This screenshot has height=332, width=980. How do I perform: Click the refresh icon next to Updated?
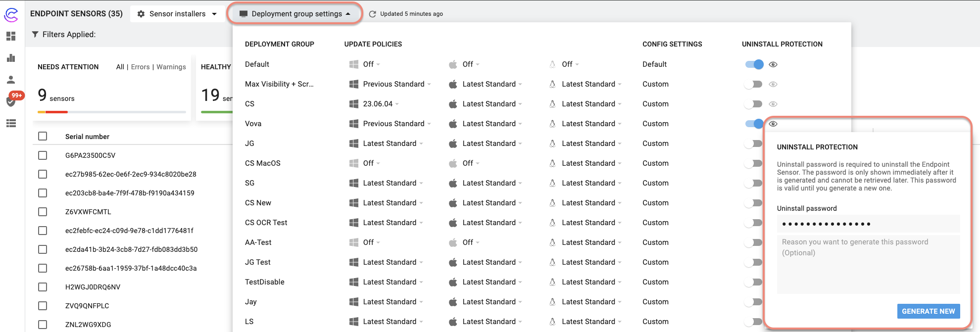point(373,14)
